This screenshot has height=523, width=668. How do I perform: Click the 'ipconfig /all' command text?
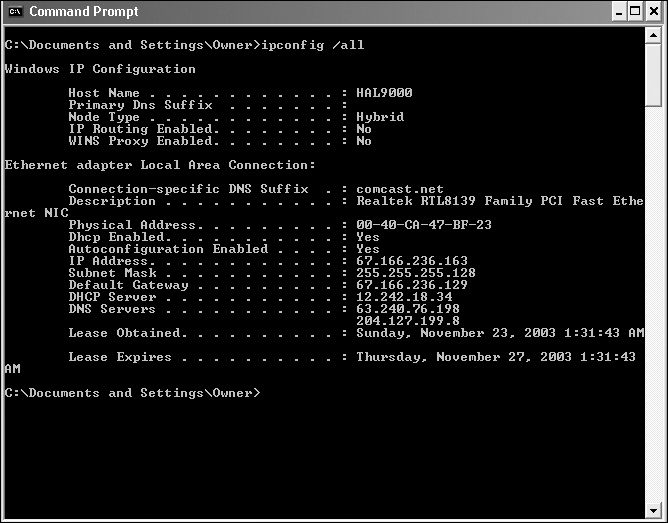click(313, 45)
